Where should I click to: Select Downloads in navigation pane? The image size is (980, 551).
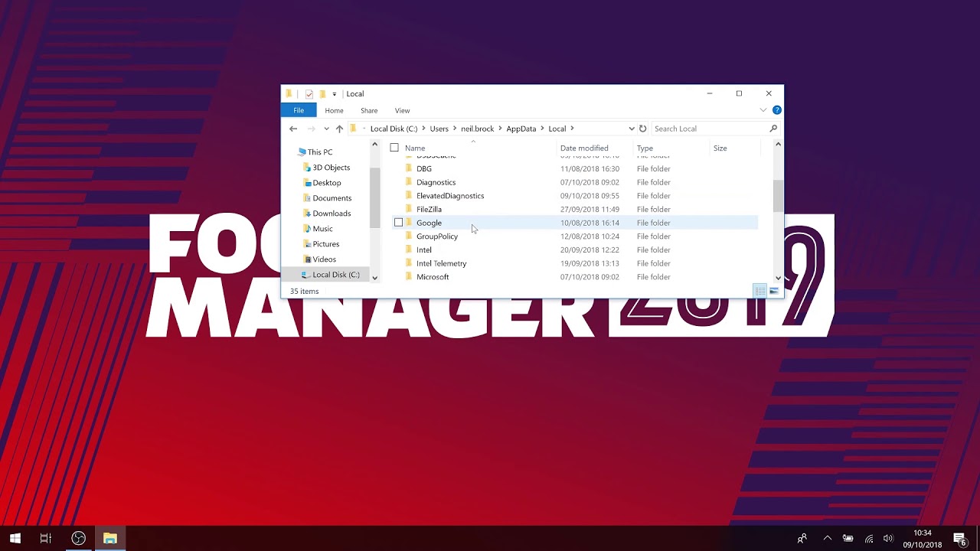[x=332, y=214]
